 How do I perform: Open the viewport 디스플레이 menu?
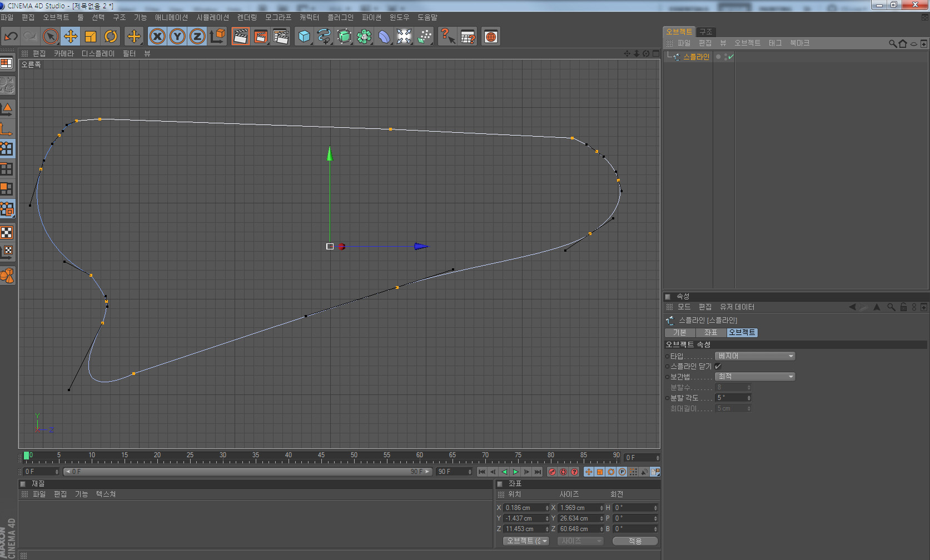pos(98,53)
